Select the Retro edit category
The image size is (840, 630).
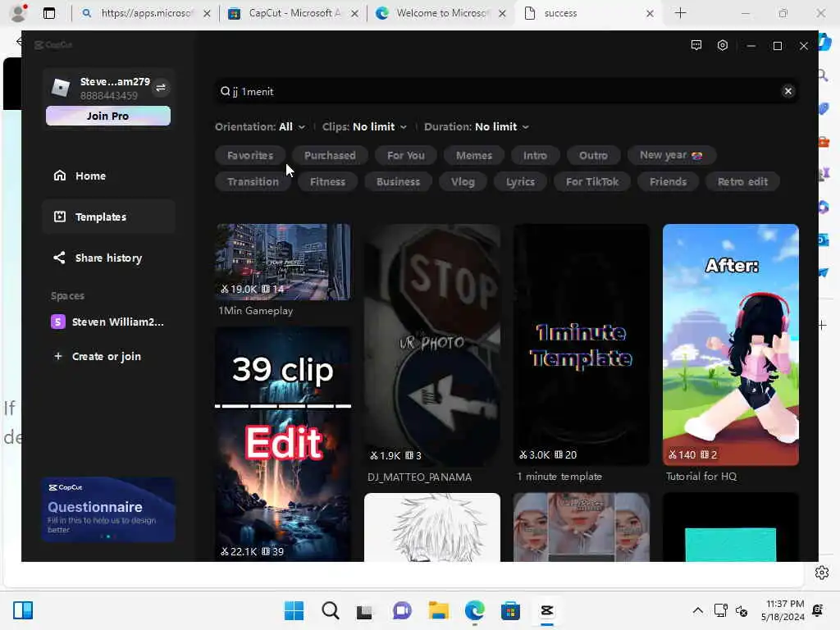pos(742,181)
